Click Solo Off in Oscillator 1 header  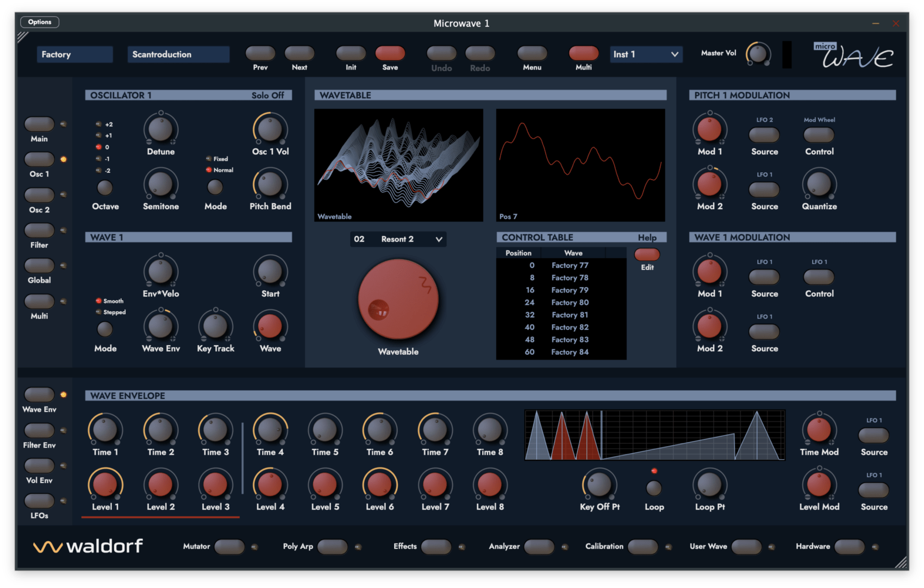coord(267,95)
